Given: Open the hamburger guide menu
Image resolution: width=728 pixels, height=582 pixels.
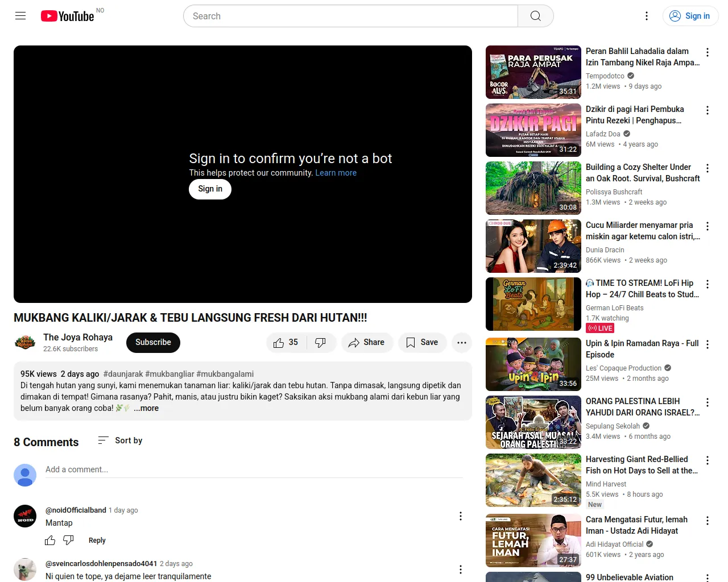Looking at the screenshot, I should coord(20,16).
